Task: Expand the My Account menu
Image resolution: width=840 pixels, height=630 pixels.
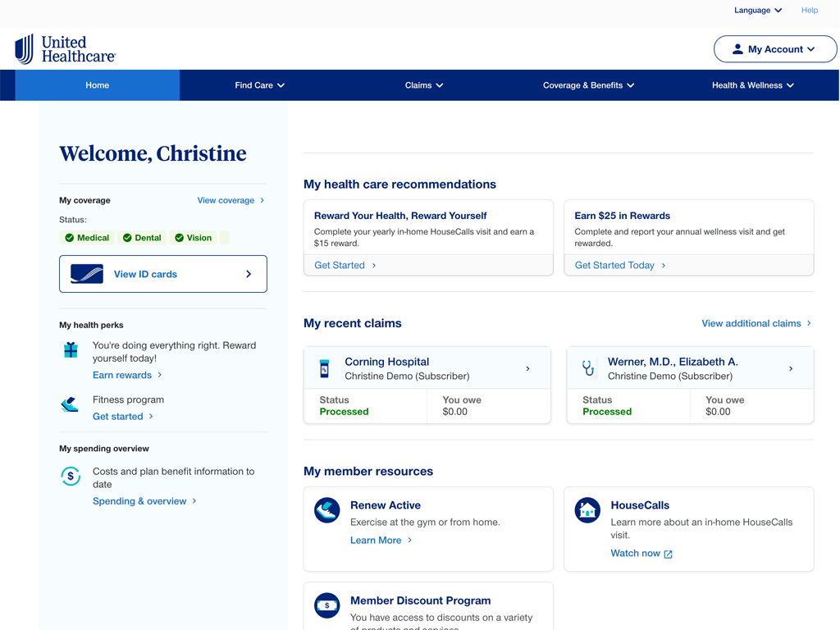Action: click(774, 49)
